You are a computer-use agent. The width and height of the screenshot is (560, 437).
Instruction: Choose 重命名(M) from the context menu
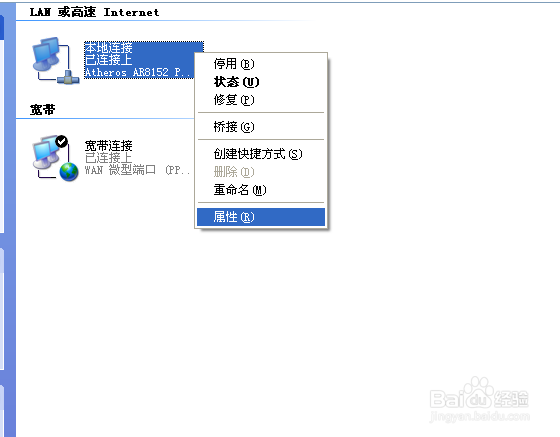[261, 190]
